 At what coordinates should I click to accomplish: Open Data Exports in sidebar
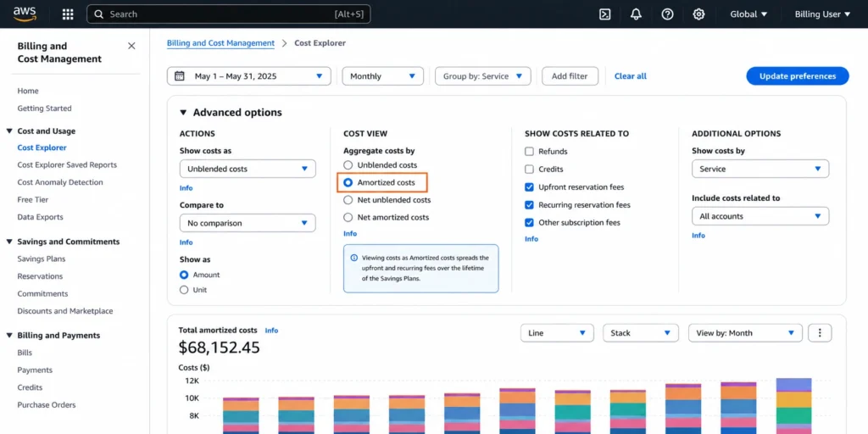pos(40,217)
